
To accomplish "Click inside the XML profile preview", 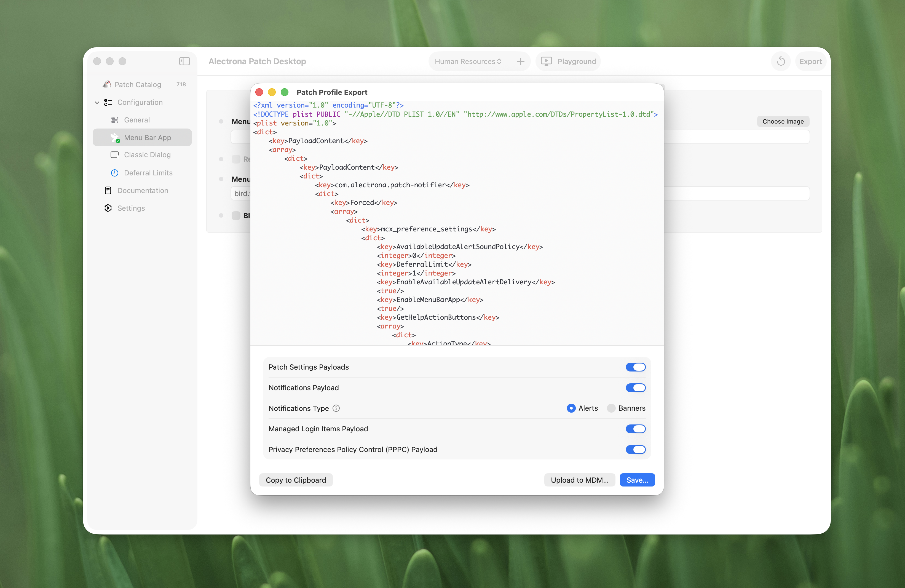I will (457, 223).
